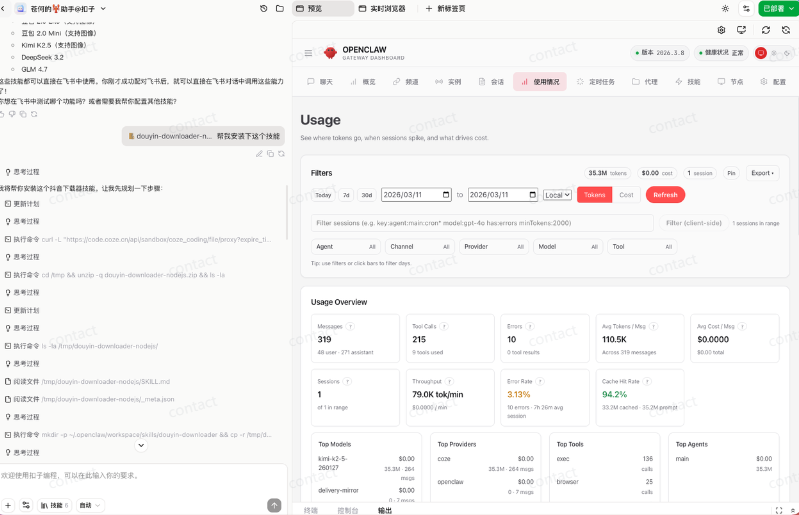Open the conversation history clock icon
Screen dimensions: 799x515
click(x=263, y=9)
